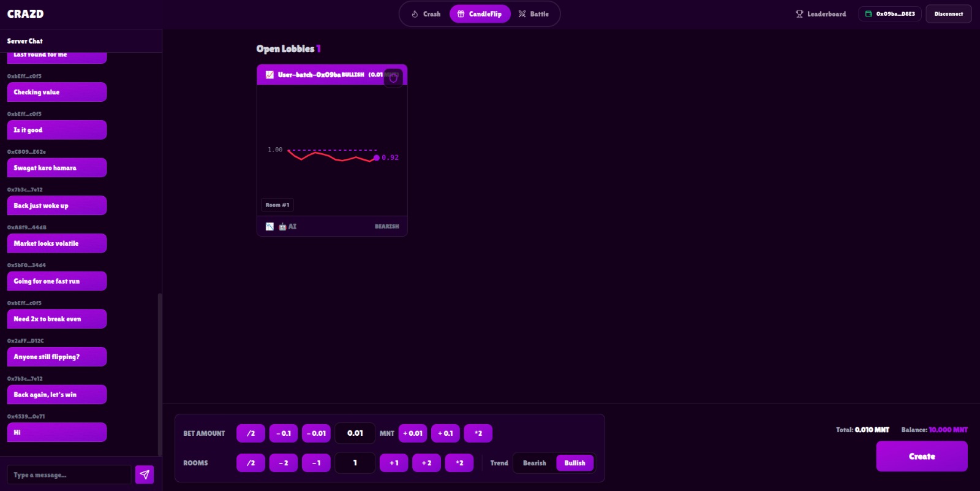Image resolution: width=980 pixels, height=491 pixels.
Task: Focus the chat message input field
Action: [x=69, y=475]
